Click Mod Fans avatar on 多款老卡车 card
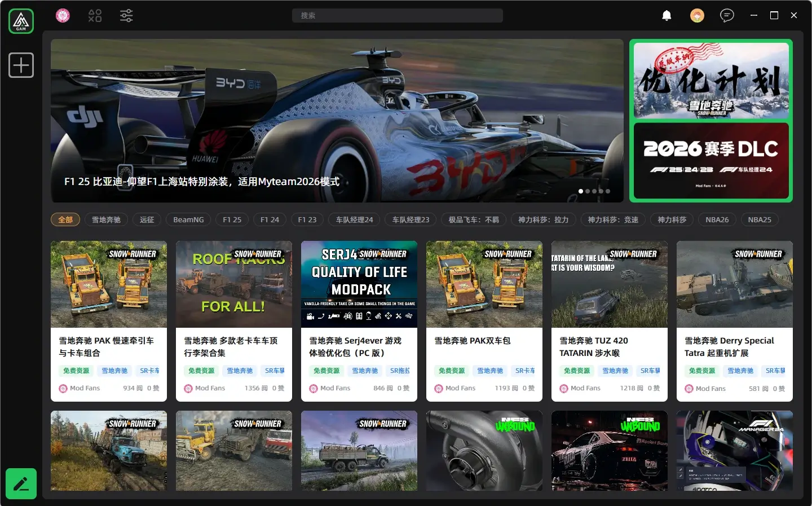Image resolution: width=812 pixels, height=506 pixels. [x=188, y=388]
